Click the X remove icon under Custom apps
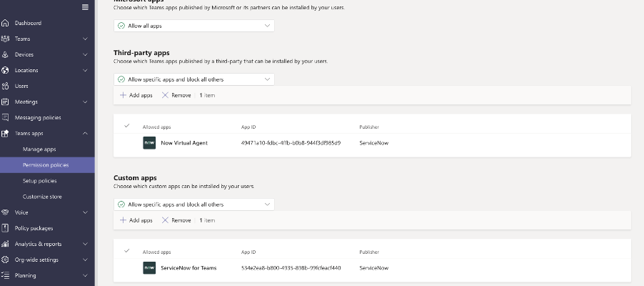 [x=165, y=220]
